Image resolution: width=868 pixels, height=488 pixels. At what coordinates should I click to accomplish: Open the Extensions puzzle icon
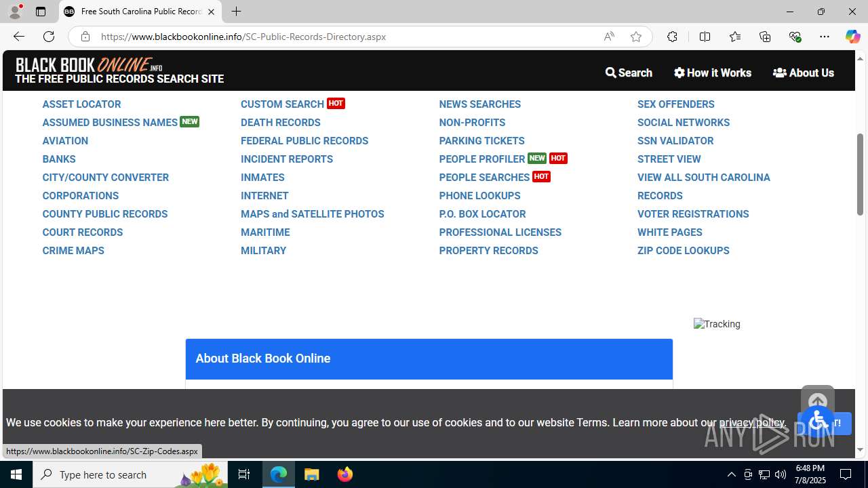click(x=672, y=37)
